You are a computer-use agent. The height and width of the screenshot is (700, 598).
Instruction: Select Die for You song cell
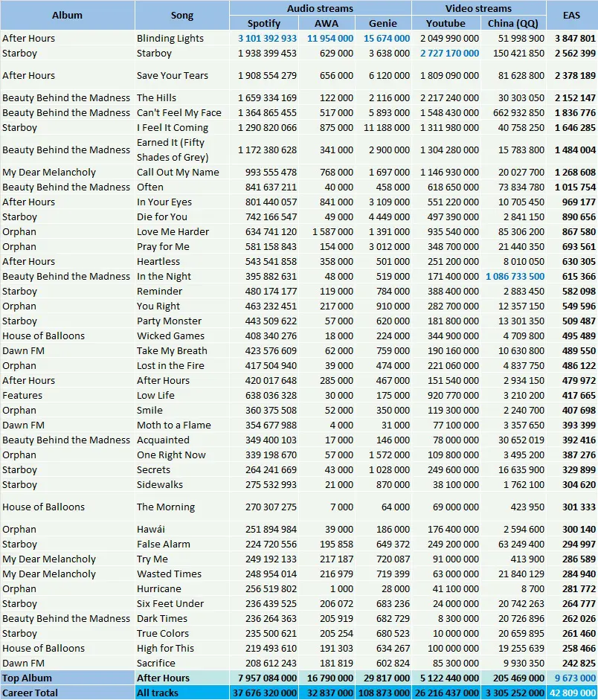click(182, 217)
